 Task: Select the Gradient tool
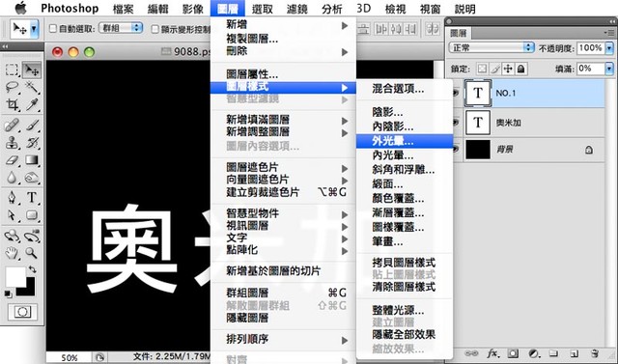[x=32, y=160]
